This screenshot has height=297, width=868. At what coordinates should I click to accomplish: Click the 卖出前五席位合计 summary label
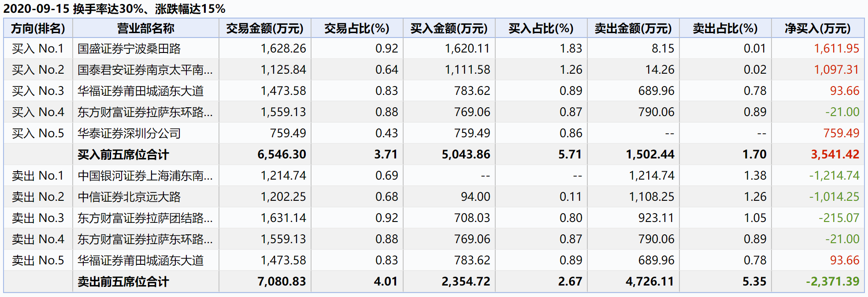123,282
